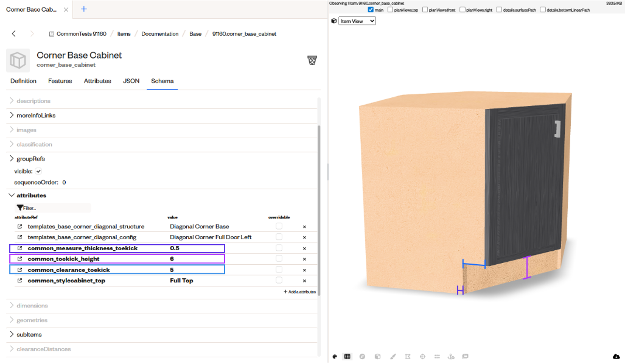Select the paintbrush icon in viewer toolbar

393,357
